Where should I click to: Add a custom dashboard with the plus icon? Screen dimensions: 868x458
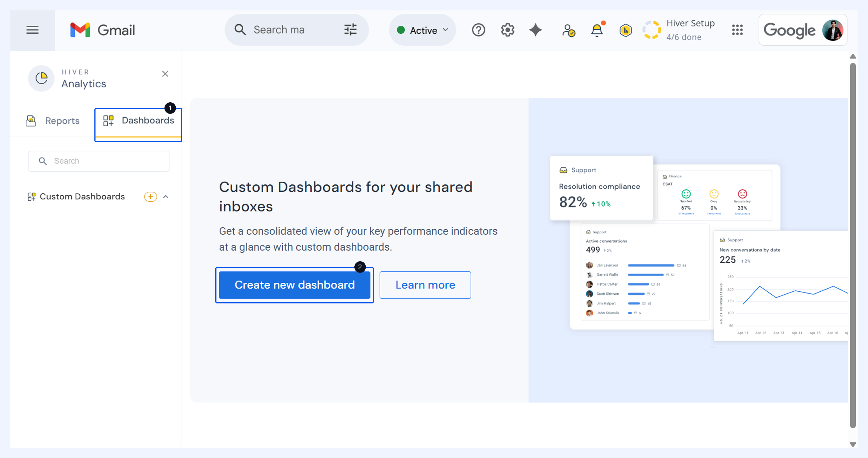pos(150,196)
